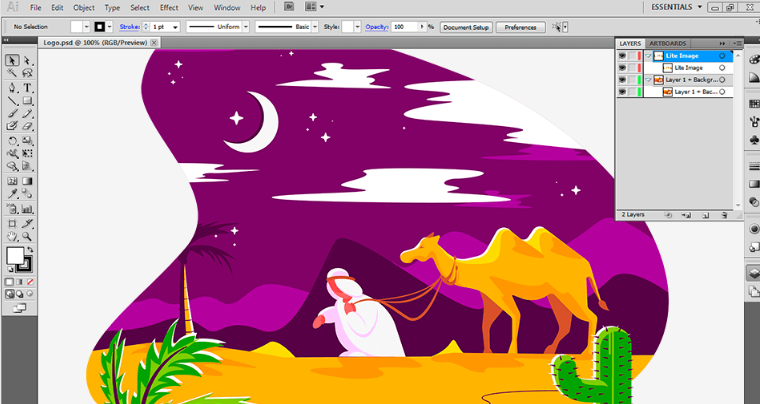Select the Eraser tool
Screen dimensions: 760x404
(x=27, y=126)
